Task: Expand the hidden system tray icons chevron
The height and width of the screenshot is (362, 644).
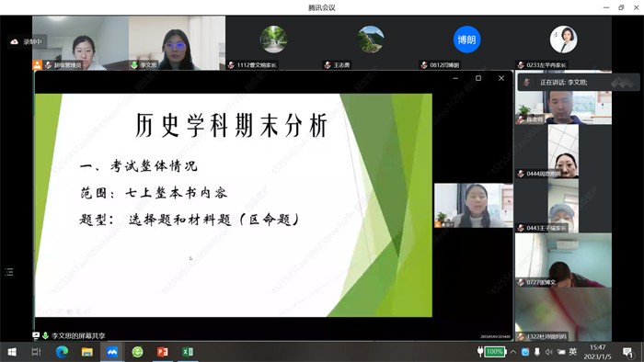Action: (x=513, y=352)
